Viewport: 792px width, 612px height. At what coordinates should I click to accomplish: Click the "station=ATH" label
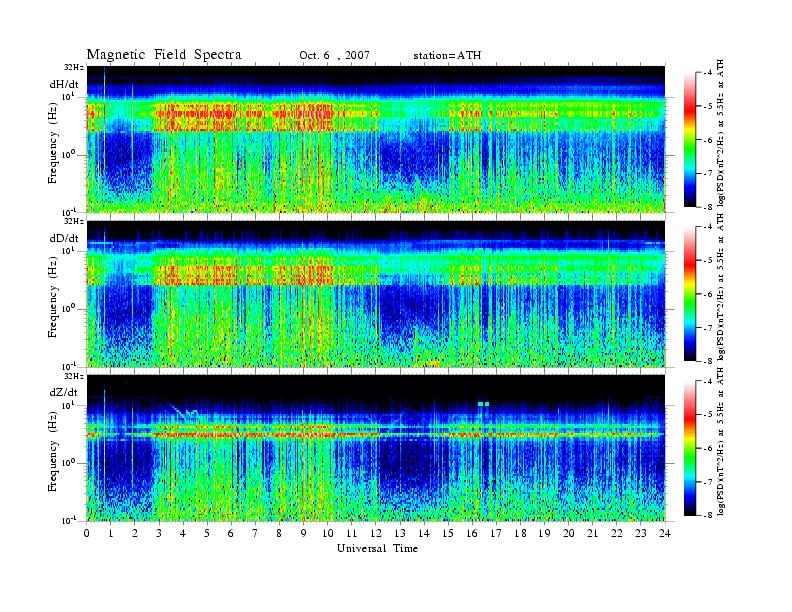click(x=448, y=56)
